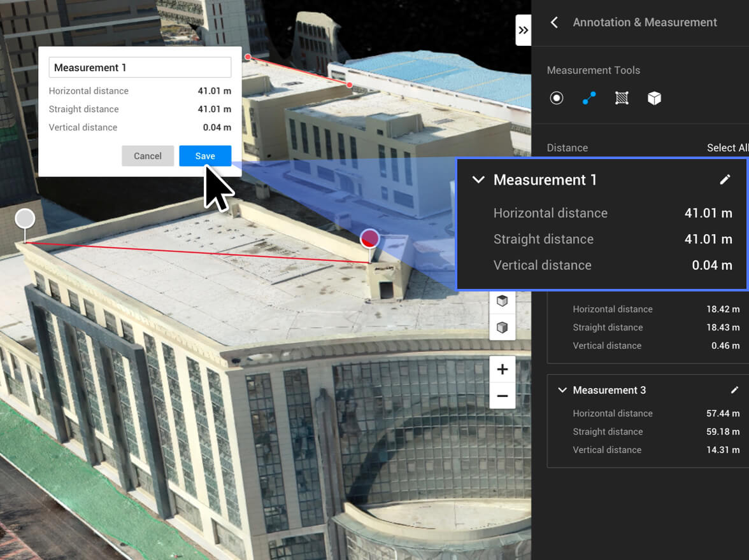Click the Measurement 1 name field
This screenshot has width=749, height=560.
click(140, 67)
